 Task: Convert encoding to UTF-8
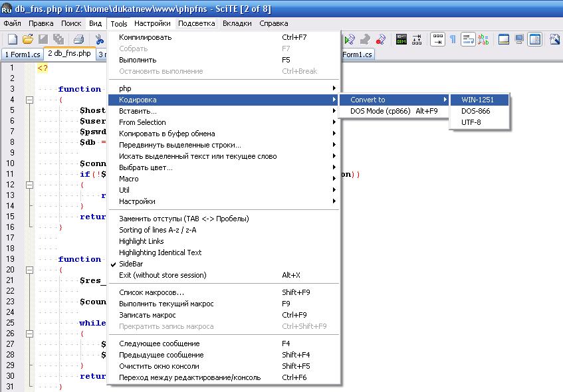pos(479,122)
